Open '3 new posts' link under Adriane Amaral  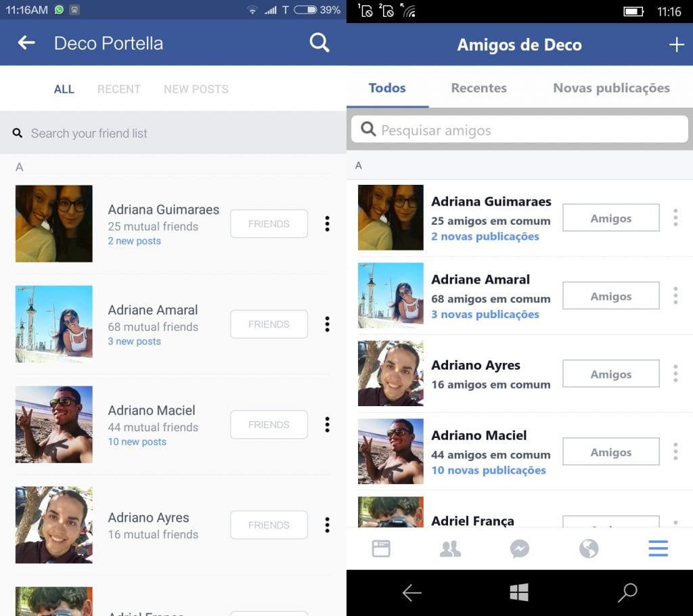click(135, 341)
